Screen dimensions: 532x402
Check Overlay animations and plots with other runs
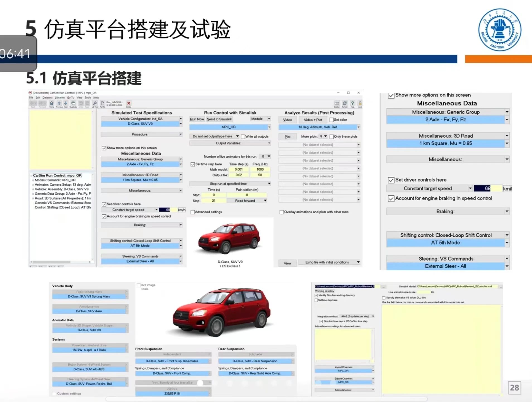click(282, 212)
